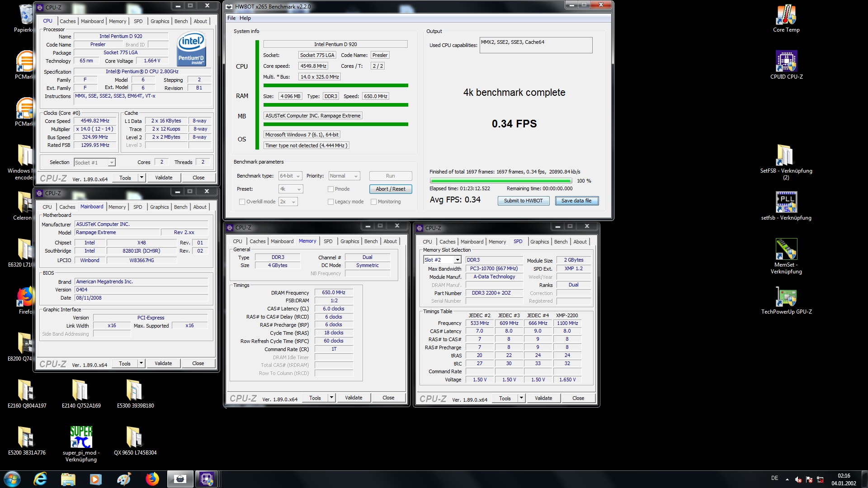Open the Help menu in HWBOT x265

point(245,18)
